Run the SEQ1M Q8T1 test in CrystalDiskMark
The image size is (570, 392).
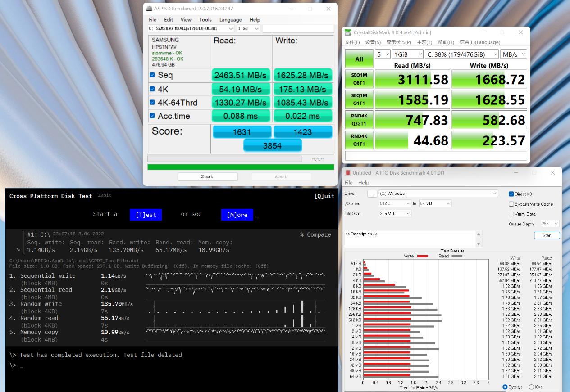click(359, 79)
